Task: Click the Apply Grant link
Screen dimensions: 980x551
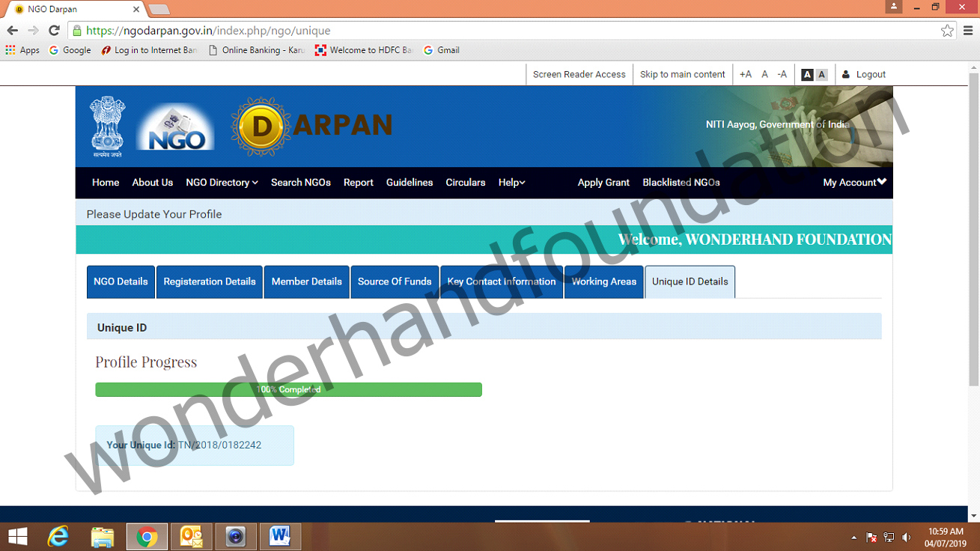Action: (x=603, y=183)
